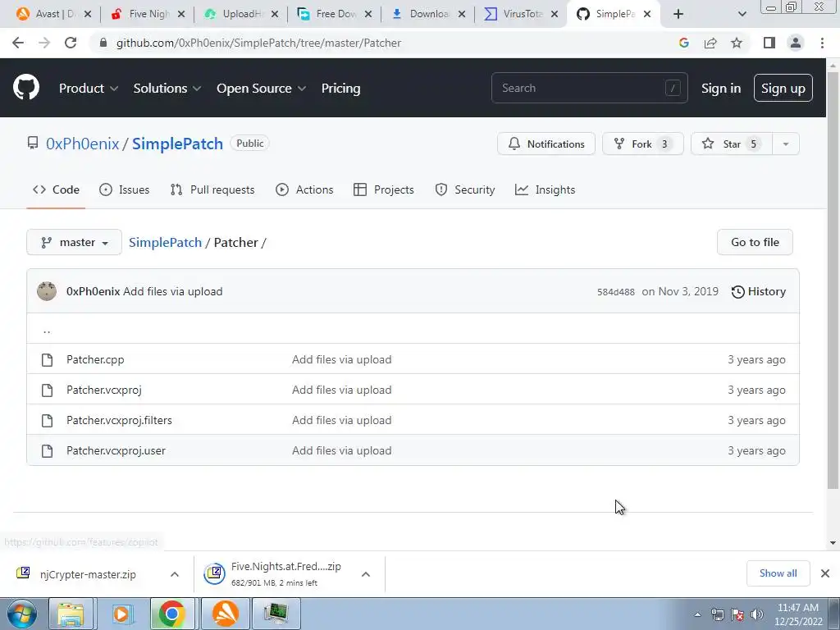Select the Code tab
840x630 pixels.
56,189
